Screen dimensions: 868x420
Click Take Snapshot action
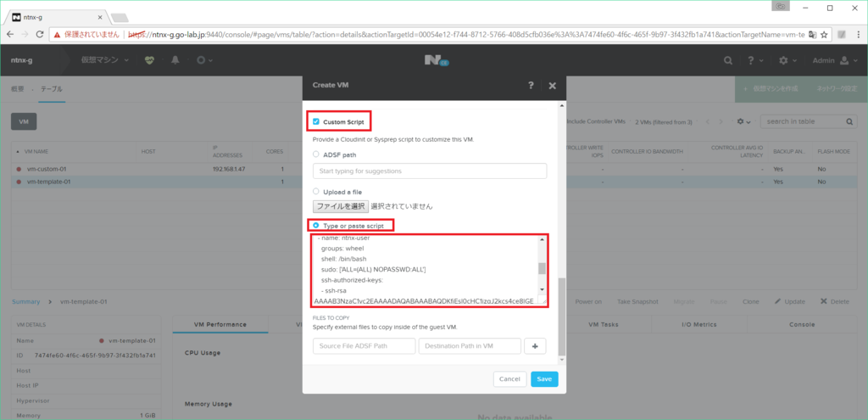(637, 301)
